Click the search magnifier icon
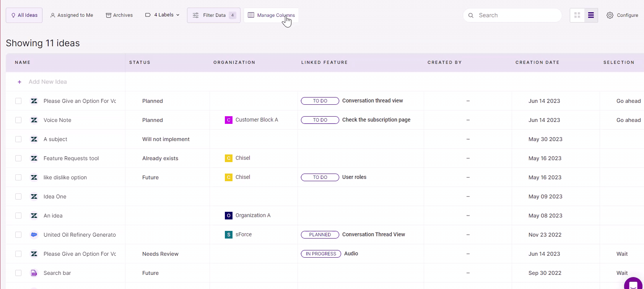This screenshot has width=644, height=289. [x=471, y=15]
